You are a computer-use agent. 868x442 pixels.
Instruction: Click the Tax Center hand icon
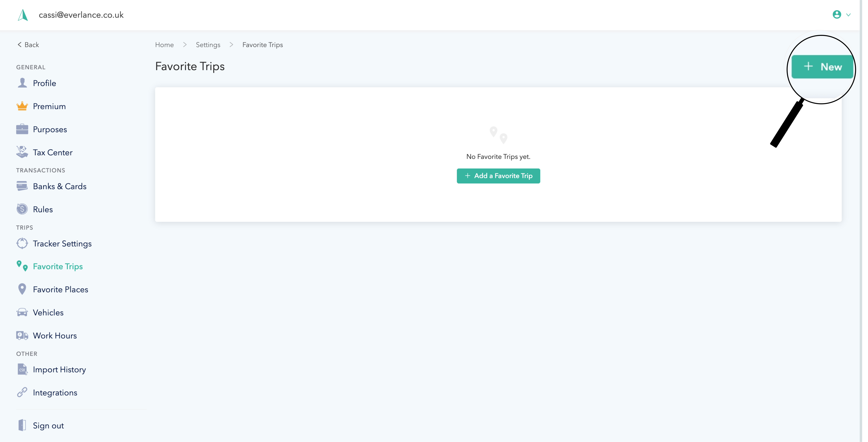(x=22, y=152)
